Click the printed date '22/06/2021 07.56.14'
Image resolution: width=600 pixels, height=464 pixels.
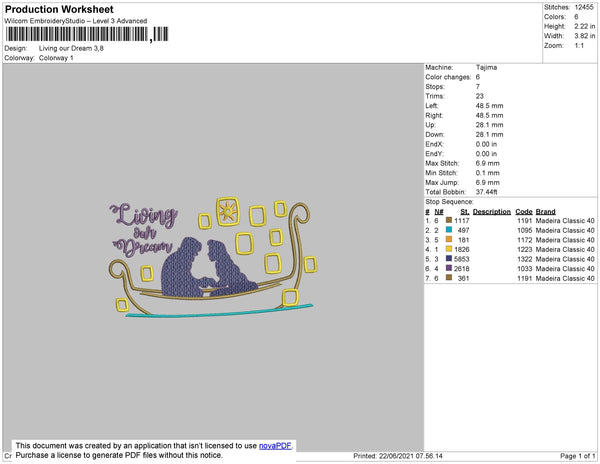[411, 456]
